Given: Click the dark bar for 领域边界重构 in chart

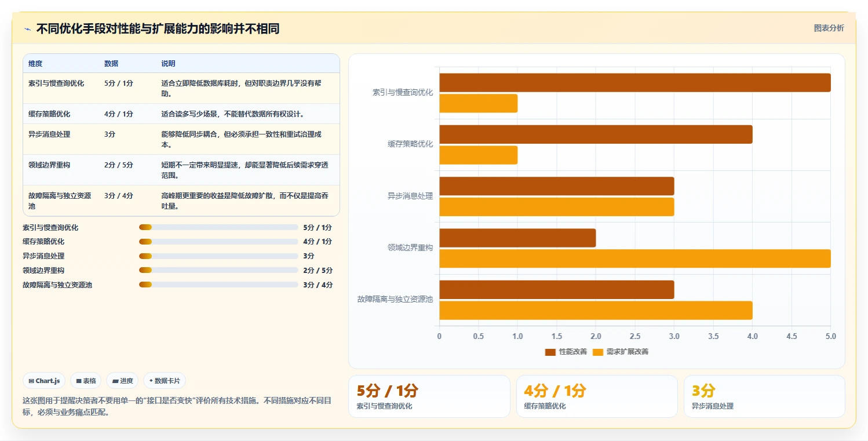Looking at the screenshot, I should click(517, 238).
